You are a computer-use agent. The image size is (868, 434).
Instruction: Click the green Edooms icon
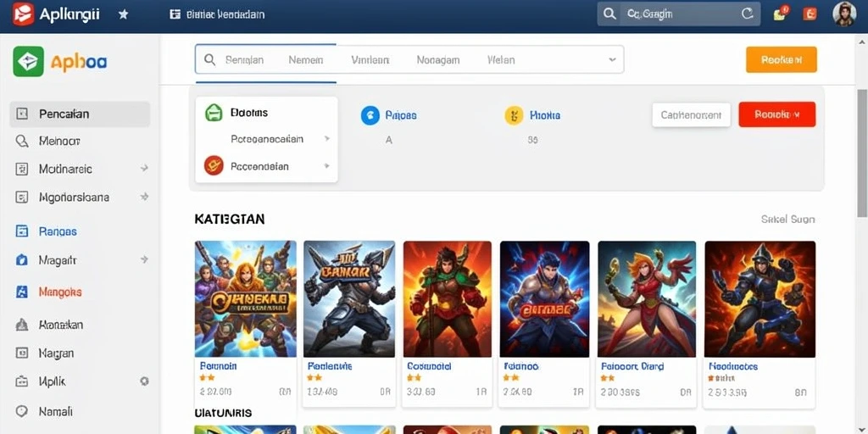[214, 113]
